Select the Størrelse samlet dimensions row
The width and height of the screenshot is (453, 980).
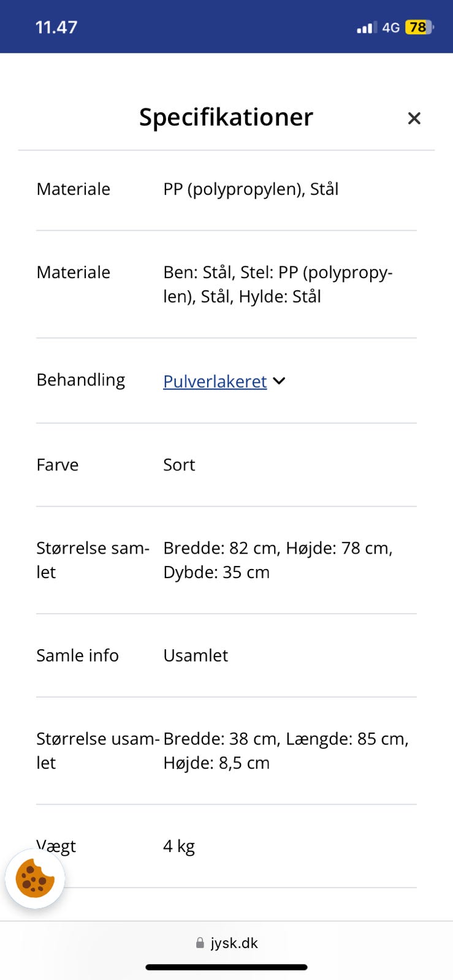click(277, 559)
